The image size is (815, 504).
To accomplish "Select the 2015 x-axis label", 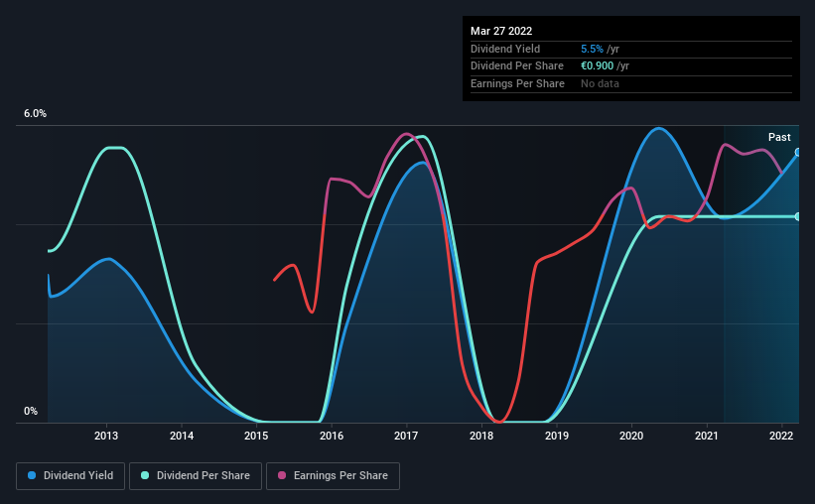I will click(256, 436).
